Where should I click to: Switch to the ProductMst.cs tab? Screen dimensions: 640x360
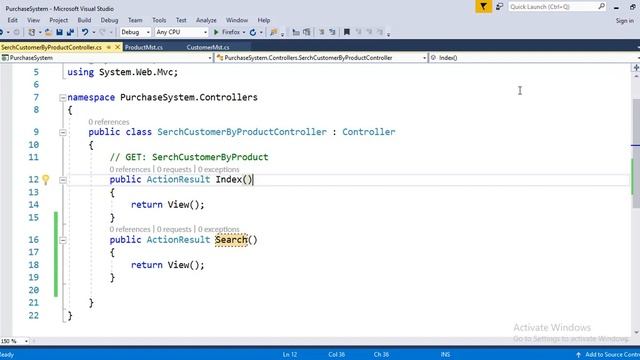click(x=144, y=47)
